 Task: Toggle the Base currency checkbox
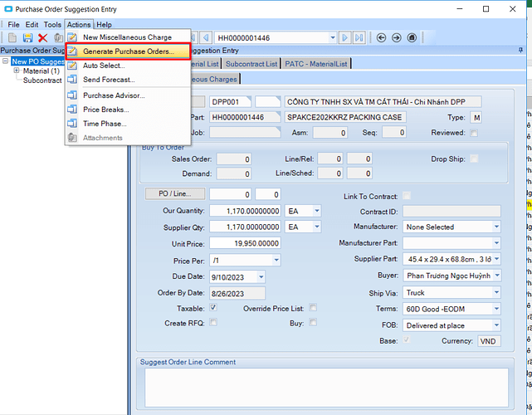[x=406, y=340]
